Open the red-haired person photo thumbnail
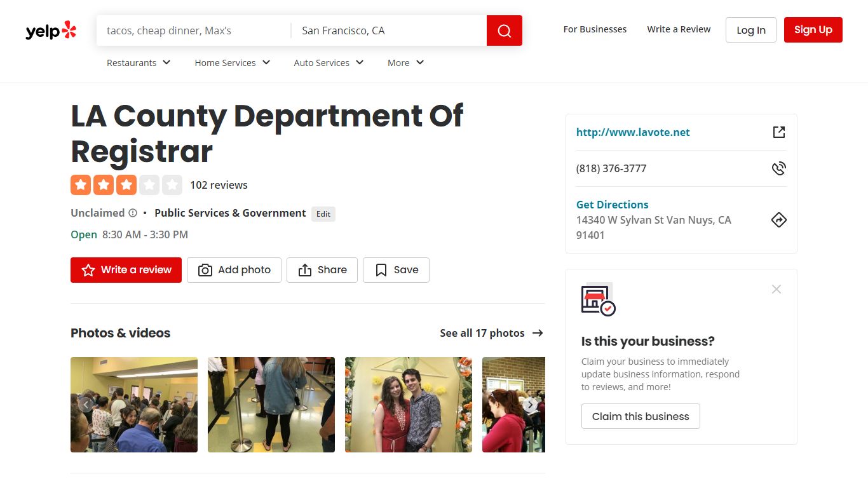This screenshot has height=488, width=868. click(x=513, y=405)
